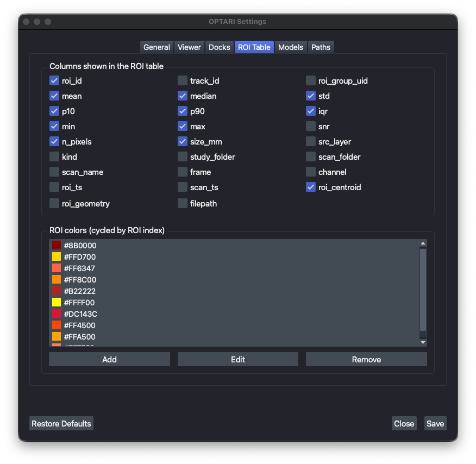The height and width of the screenshot is (464, 476).
Task: Choose the #FFA500 orange color row
Action: tap(234, 336)
